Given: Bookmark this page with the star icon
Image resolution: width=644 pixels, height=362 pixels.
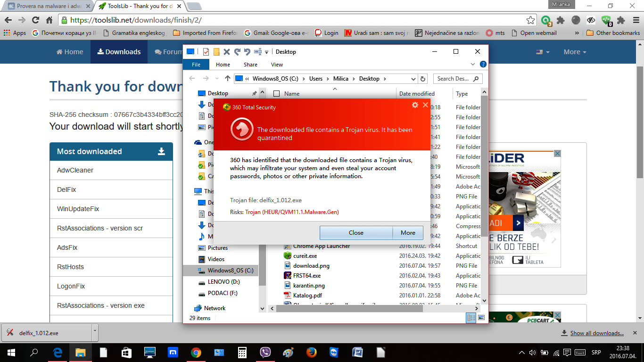Looking at the screenshot, I should click(531, 20).
